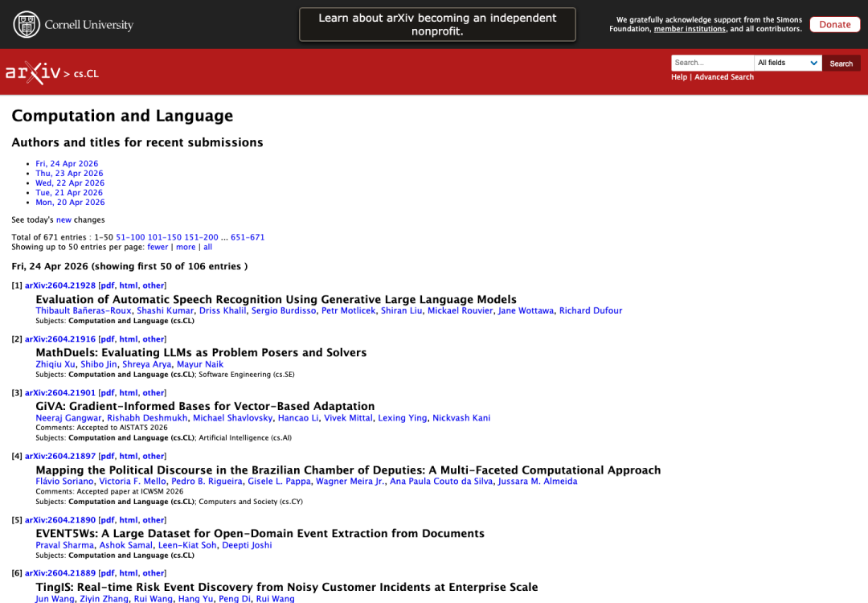The image size is (868, 603).
Task: Click the Cornell University logo
Action: click(x=73, y=24)
